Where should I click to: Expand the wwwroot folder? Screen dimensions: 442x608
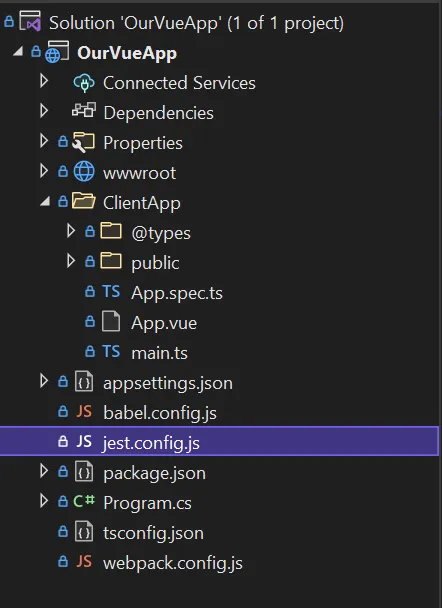point(44,171)
